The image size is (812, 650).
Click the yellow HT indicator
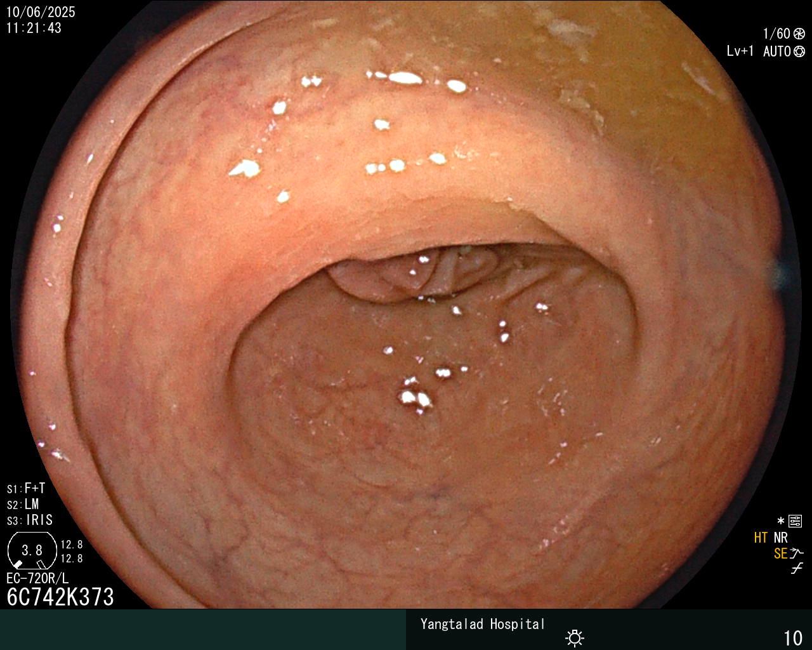tap(761, 538)
